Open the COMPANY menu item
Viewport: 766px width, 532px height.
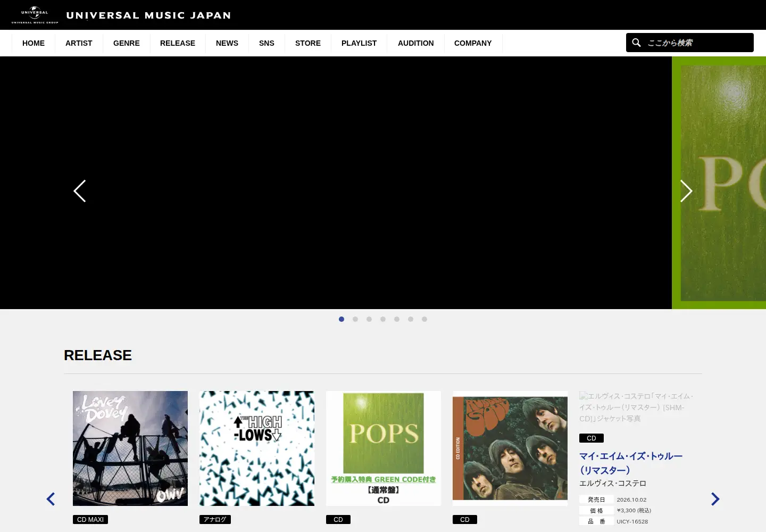[x=473, y=43]
